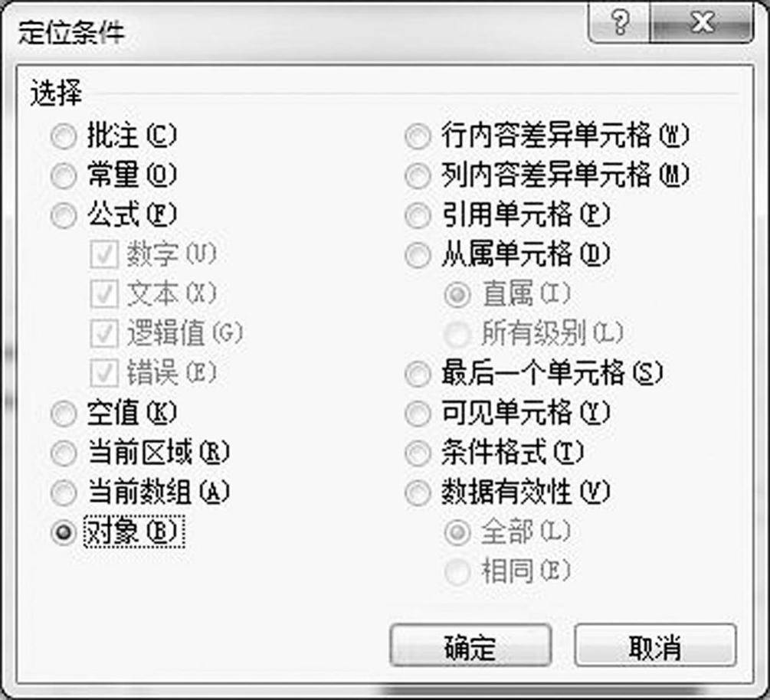The image size is (770, 700).
Task: Click the 确定 button
Action: [470, 647]
